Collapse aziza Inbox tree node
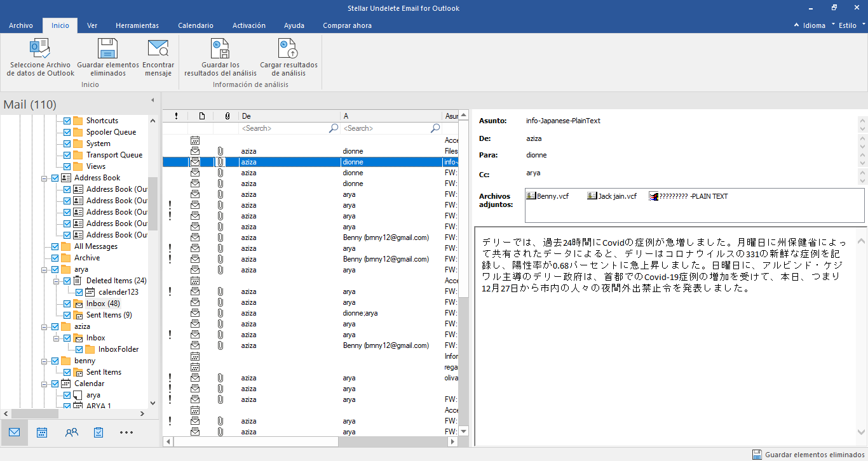Viewport: 868px width, 461px height. (57, 338)
